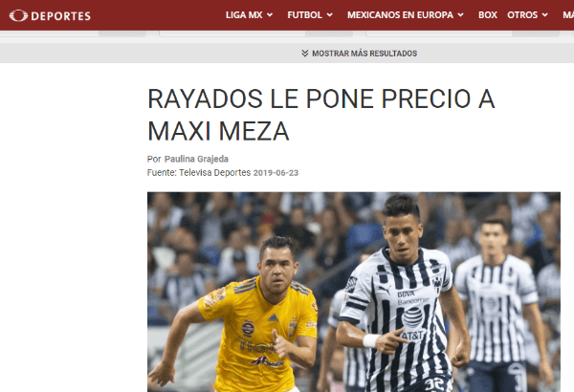This screenshot has width=574, height=392.
Task: Click the partially visible last header menu item
Action: [568, 15]
